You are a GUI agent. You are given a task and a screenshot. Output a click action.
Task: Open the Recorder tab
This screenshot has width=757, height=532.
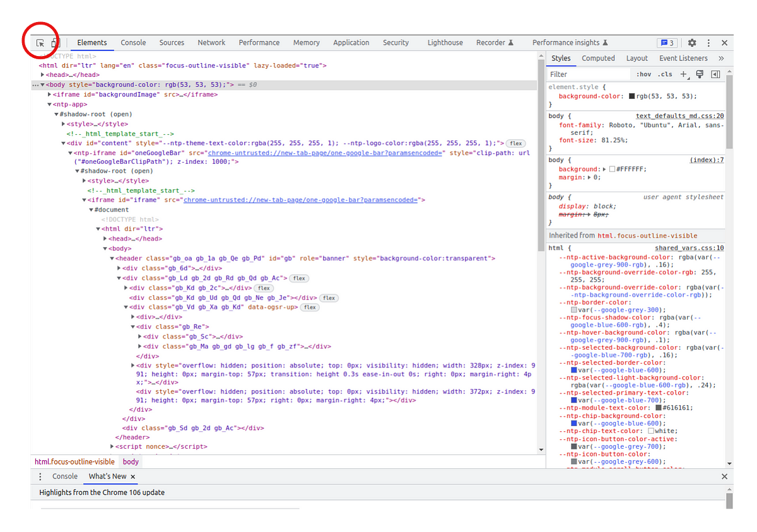click(495, 43)
